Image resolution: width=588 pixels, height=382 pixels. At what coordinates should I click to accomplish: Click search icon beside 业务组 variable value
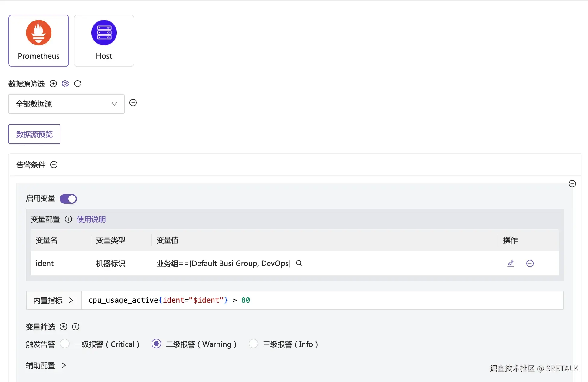(x=299, y=263)
